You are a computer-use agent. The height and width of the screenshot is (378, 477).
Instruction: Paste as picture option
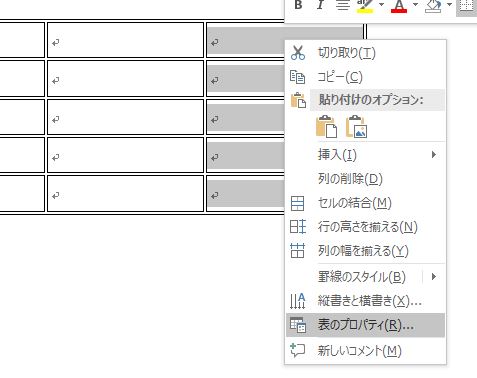[357, 127]
